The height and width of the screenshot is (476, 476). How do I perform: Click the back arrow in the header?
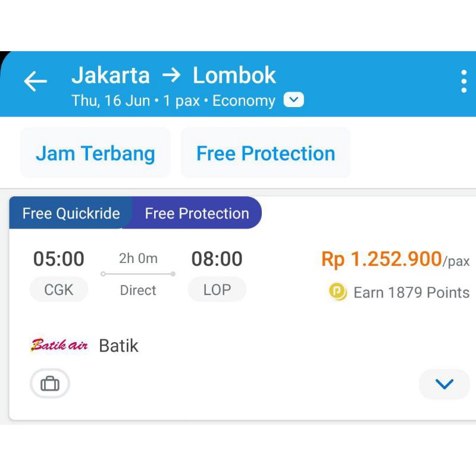pos(35,82)
